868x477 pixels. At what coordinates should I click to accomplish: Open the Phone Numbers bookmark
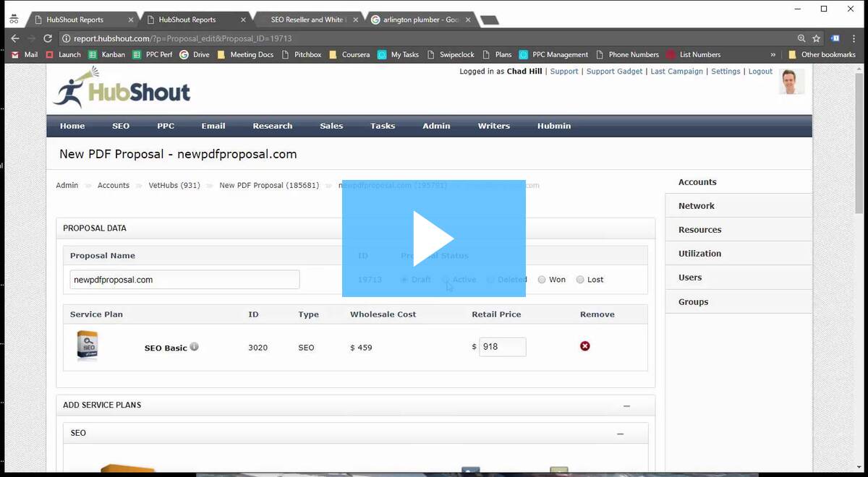[626, 54]
